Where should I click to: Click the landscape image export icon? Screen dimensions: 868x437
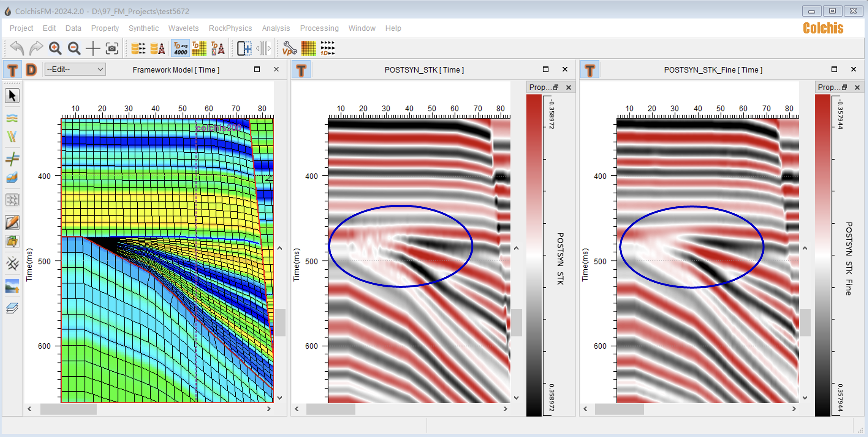pos(12,286)
